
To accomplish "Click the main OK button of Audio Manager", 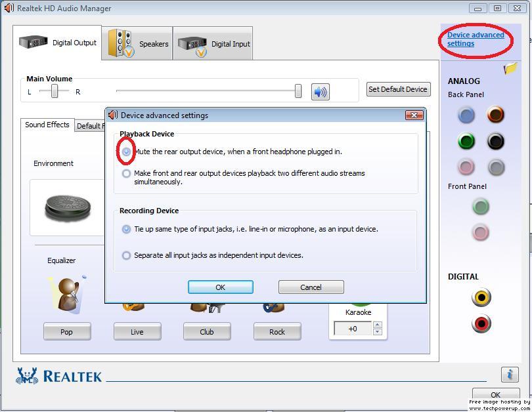I will [x=496, y=394].
